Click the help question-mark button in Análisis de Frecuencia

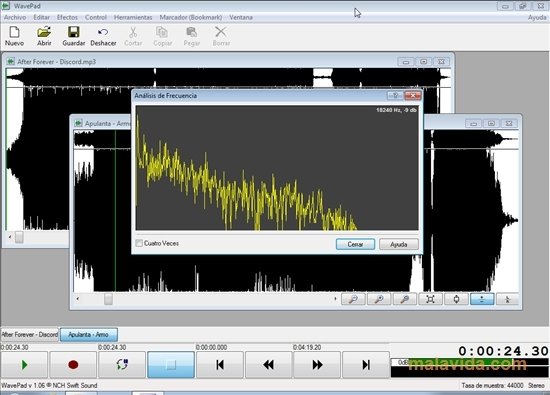pos(395,95)
